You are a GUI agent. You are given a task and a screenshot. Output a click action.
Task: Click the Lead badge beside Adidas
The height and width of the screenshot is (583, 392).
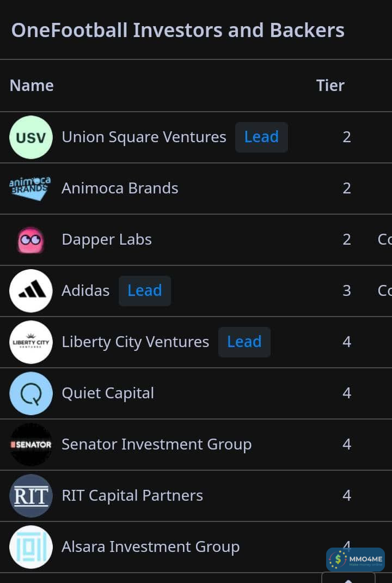144,291
